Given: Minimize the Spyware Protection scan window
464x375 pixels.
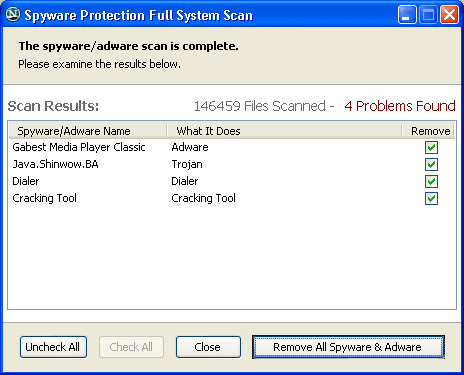Looking at the screenshot, I should coord(407,15).
